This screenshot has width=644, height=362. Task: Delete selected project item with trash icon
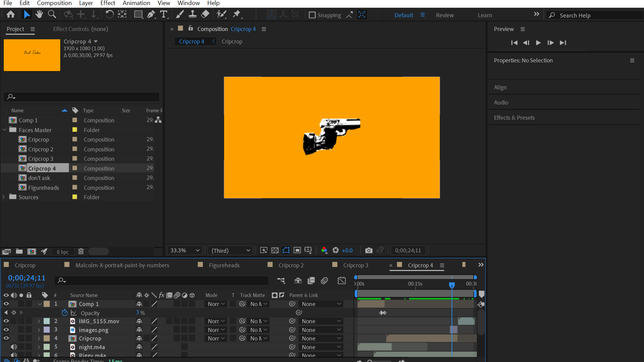click(81, 251)
